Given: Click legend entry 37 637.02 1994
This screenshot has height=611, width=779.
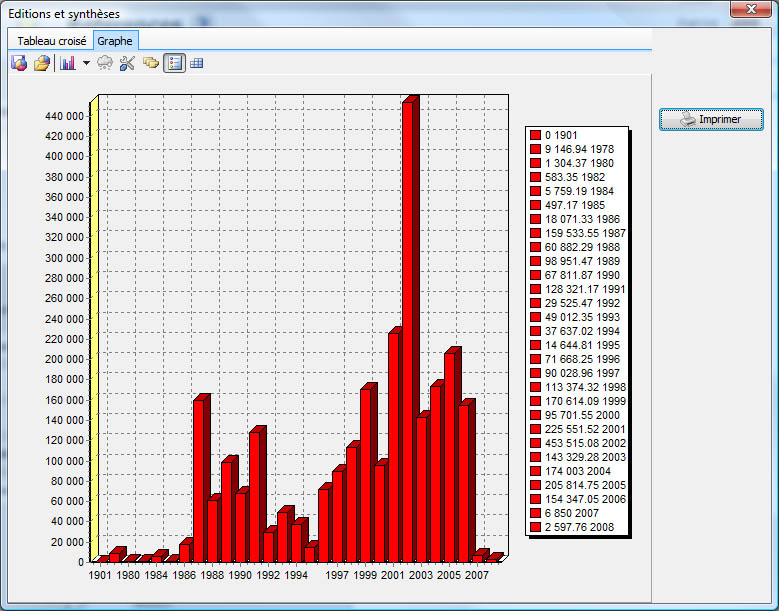Looking at the screenshot, I should click(x=575, y=331).
